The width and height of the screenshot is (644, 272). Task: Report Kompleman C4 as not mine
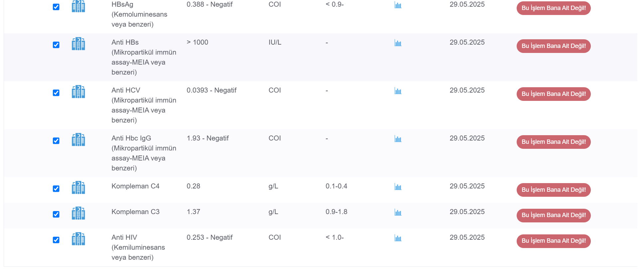point(554,190)
